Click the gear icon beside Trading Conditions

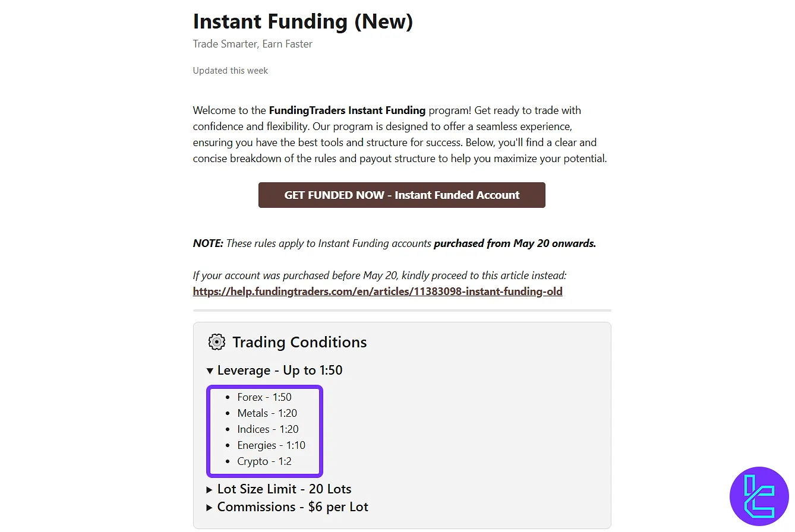(x=217, y=342)
